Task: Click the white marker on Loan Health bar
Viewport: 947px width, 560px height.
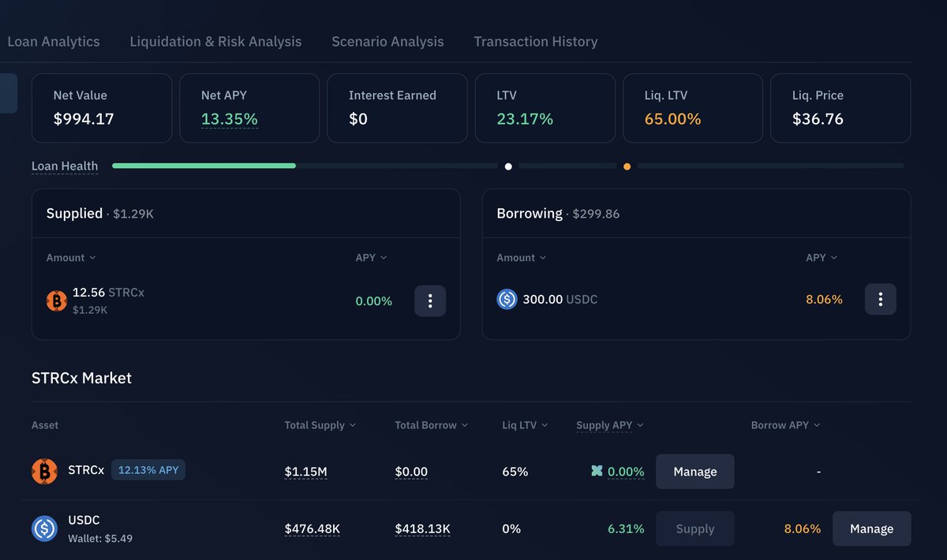Action: tap(508, 166)
